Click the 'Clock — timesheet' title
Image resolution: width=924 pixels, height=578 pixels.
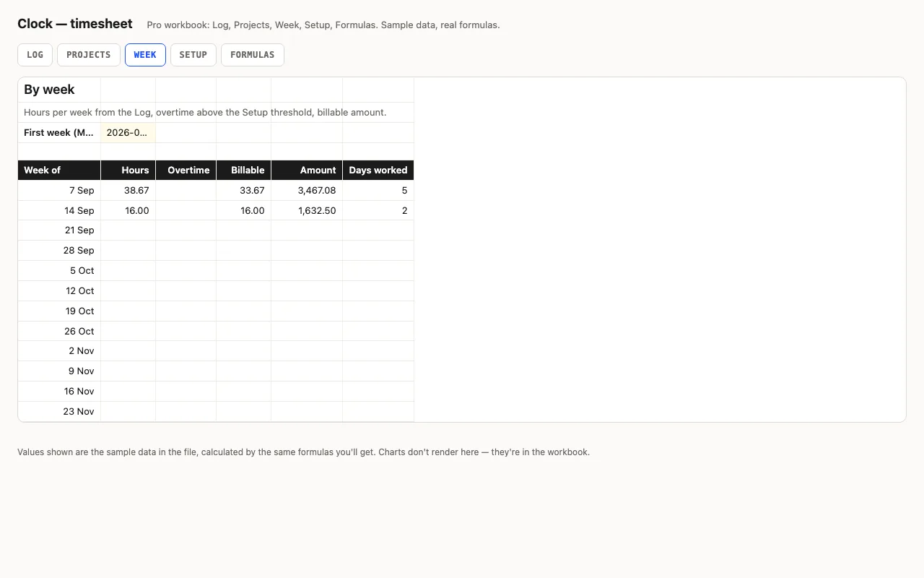(x=75, y=24)
